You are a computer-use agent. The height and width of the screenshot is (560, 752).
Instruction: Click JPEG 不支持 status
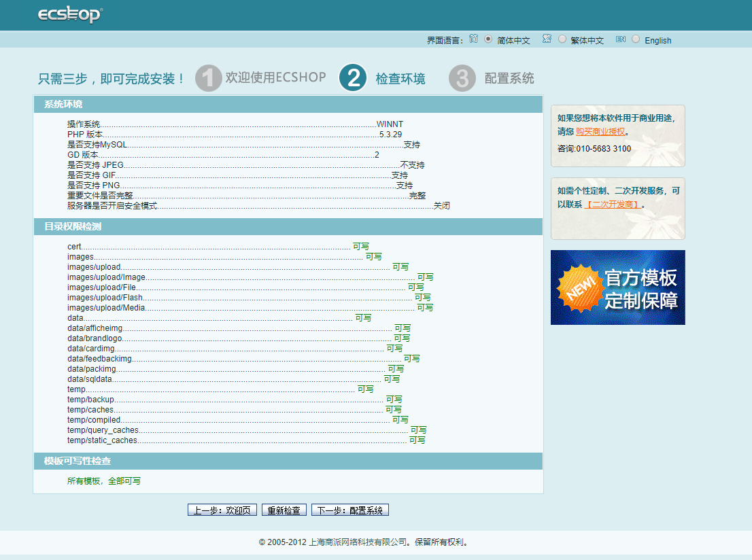tap(413, 165)
